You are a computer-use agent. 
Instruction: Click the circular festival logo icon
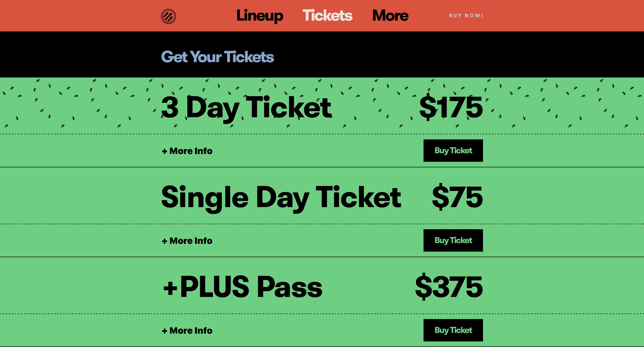[169, 16]
